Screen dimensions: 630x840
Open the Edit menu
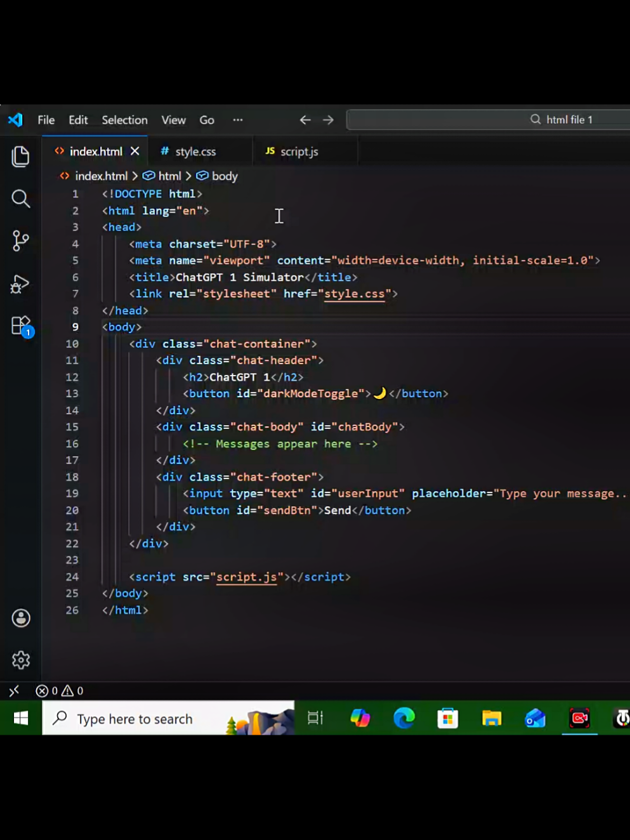(x=78, y=120)
